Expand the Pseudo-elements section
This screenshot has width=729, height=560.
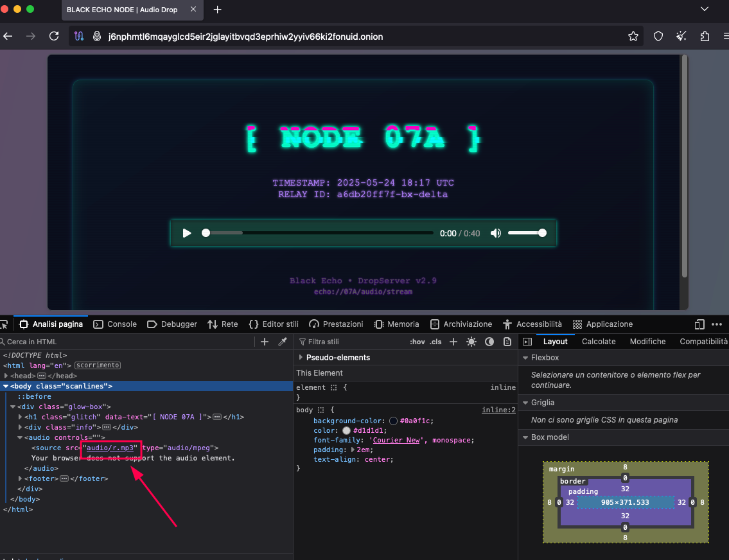tap(301, 358)
